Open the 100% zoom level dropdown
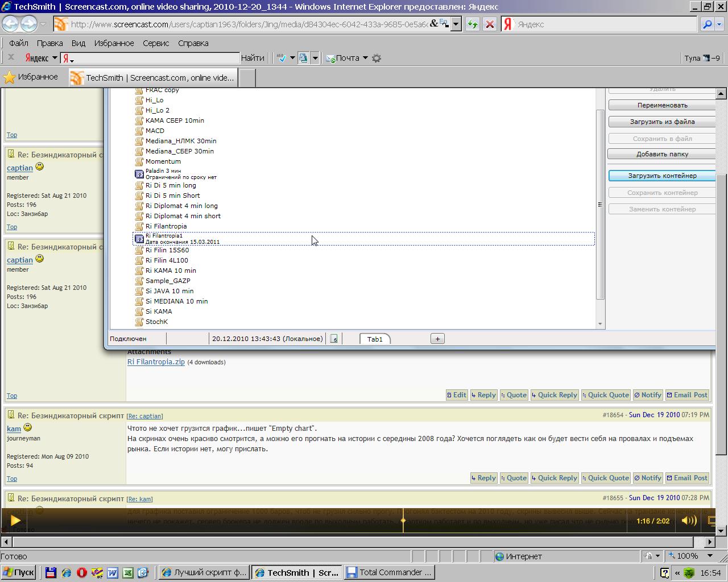 coord(710,556)
